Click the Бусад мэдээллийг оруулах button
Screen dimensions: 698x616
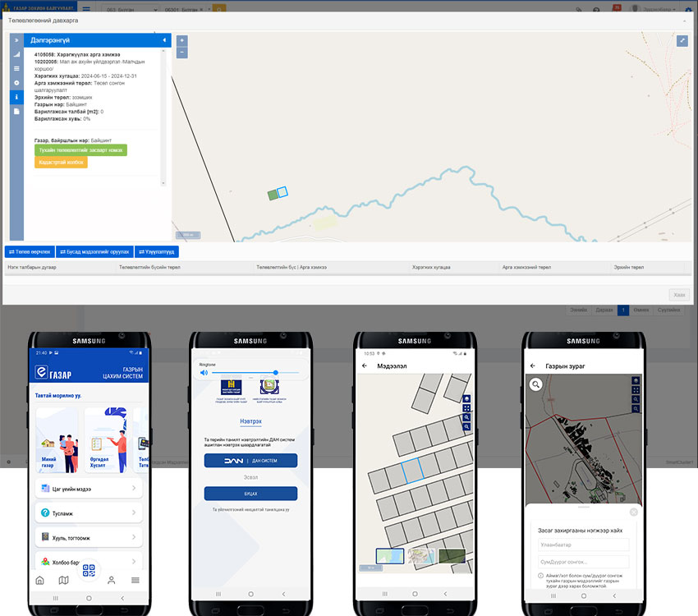tap(94, 251)
